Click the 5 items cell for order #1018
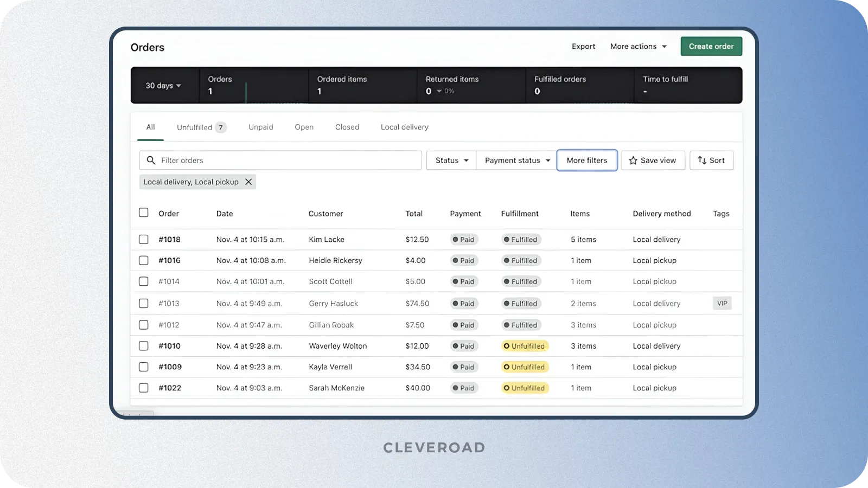Image resolution: width=868 pixels, height=488 pixels. (x=583, y=240)
